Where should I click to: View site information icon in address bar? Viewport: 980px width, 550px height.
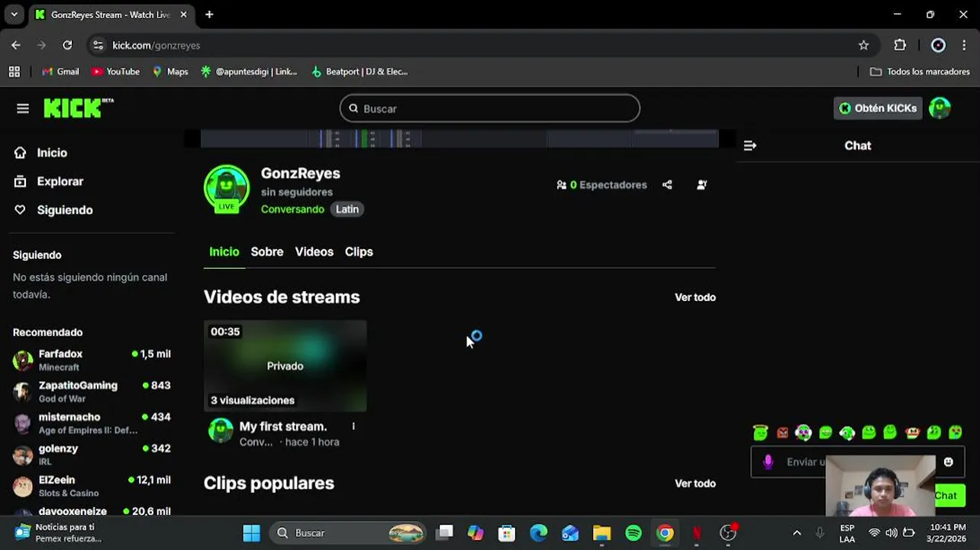tap(98, 45)
